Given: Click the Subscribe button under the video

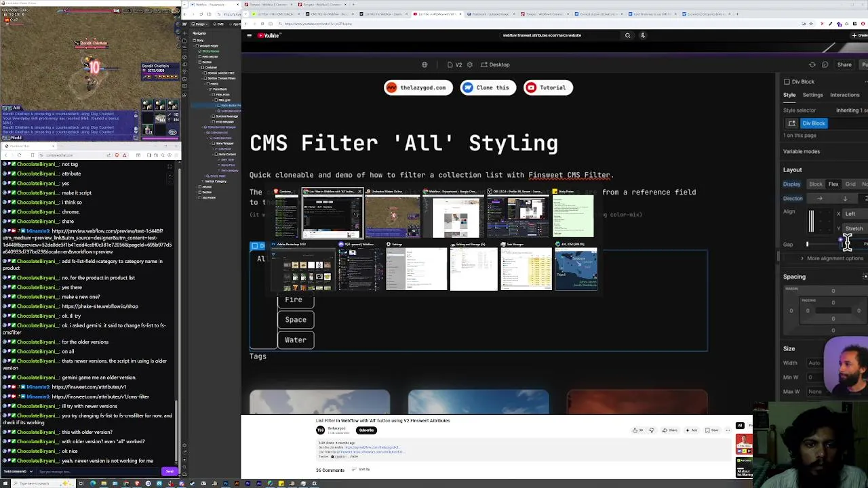Looking at the screenshot, I should pos(366,430).
